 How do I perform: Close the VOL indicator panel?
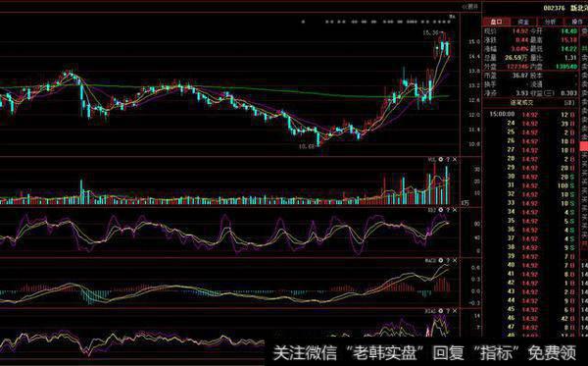point(455,160)
